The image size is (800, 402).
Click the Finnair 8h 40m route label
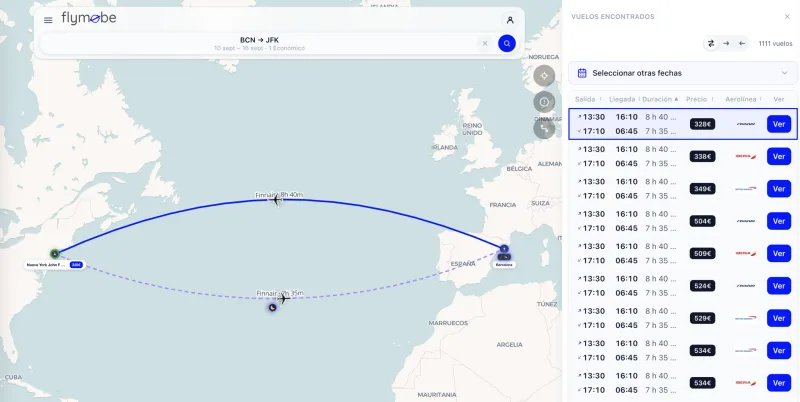(279, 194)
